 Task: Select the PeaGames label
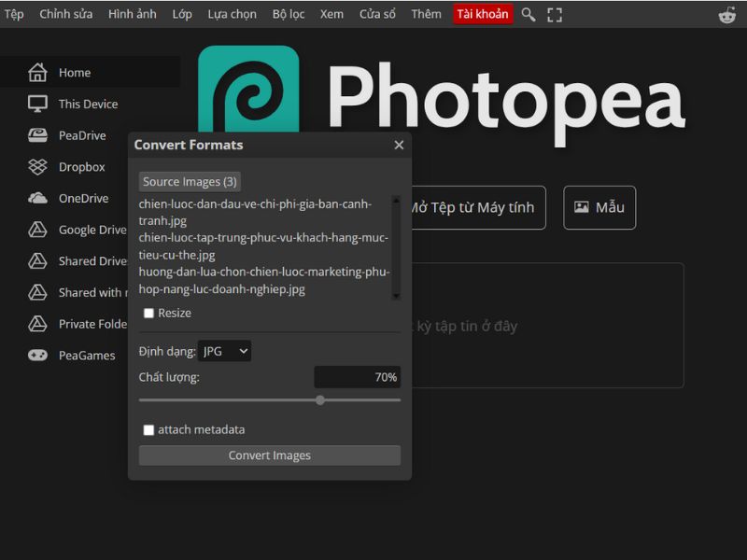point(87,356)
